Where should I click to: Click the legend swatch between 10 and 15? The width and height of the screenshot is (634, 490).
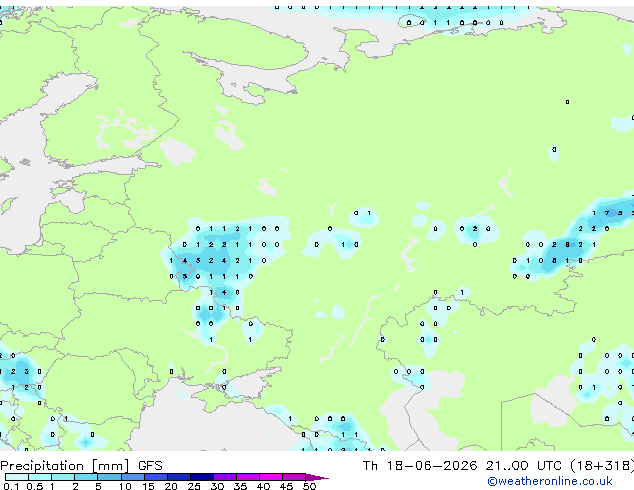[133, 477]
